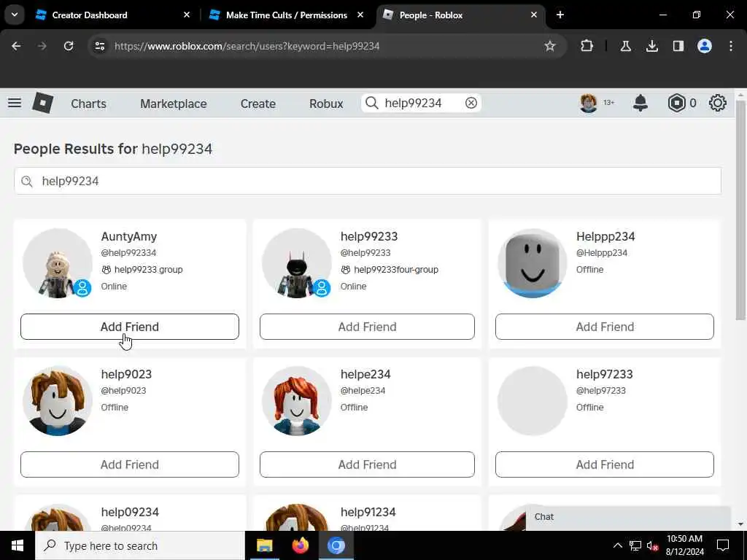Open AuntyAmy profile name link
Viewport: 747px width, 560px height.
pyautogui.click(x=128, y=236)
